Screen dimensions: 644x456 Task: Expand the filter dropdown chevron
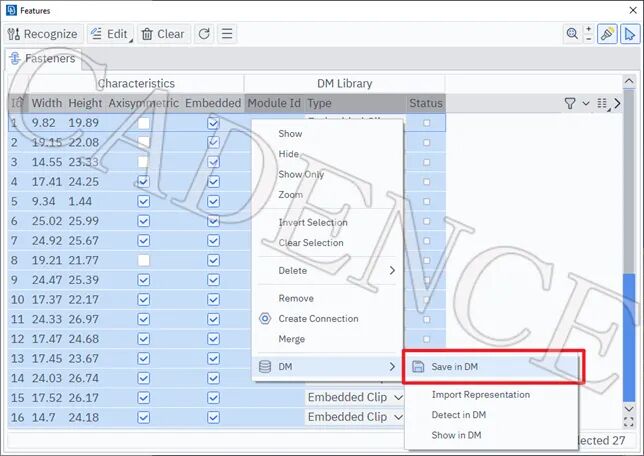click(586, 103)
